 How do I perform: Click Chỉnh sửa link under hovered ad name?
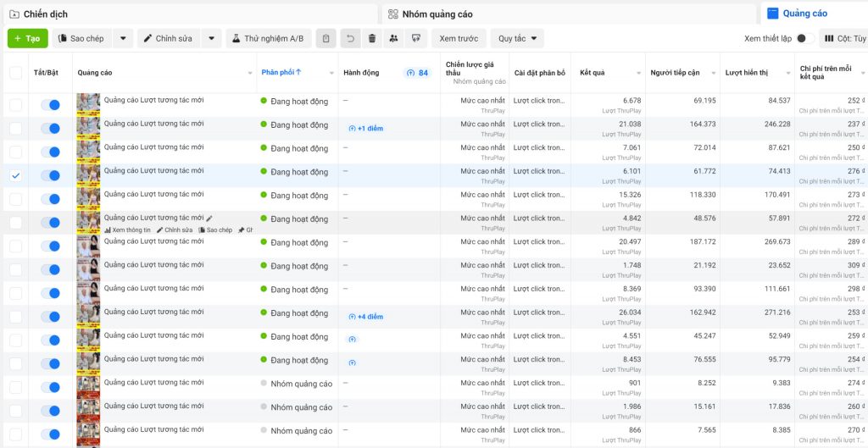click(175, 230)
